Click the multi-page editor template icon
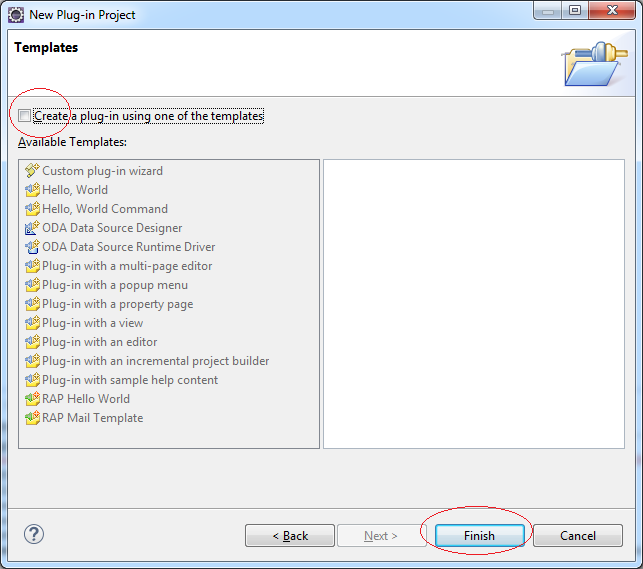Image resolution: width=643 pixels, height=569 pixels. pos(32,266)
